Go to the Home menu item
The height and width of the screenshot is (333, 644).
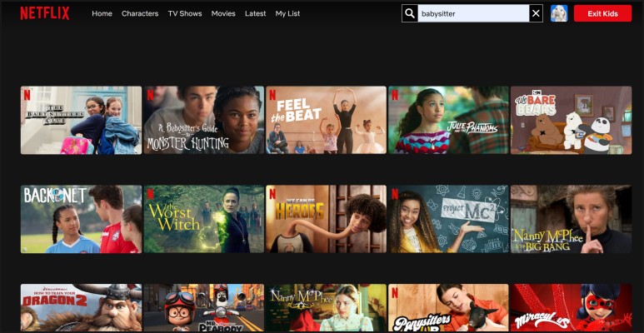pyautogui.click(x=102, y=13)
